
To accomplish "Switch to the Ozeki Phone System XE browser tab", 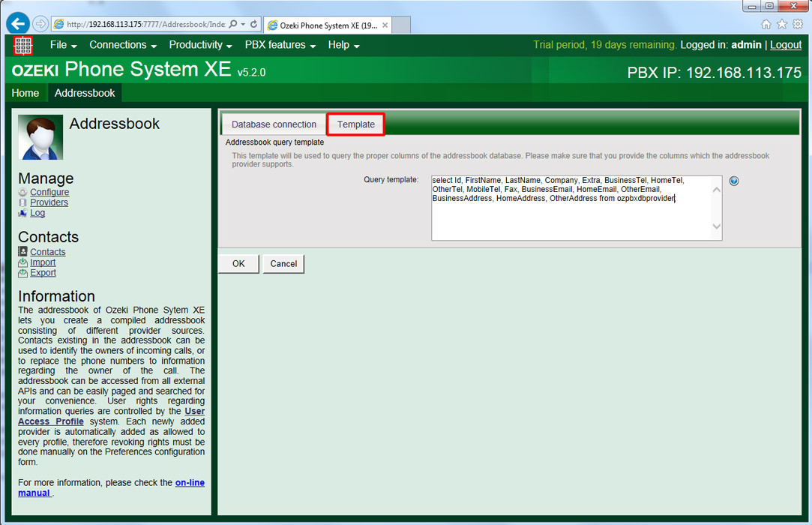I will click(328, 25).
